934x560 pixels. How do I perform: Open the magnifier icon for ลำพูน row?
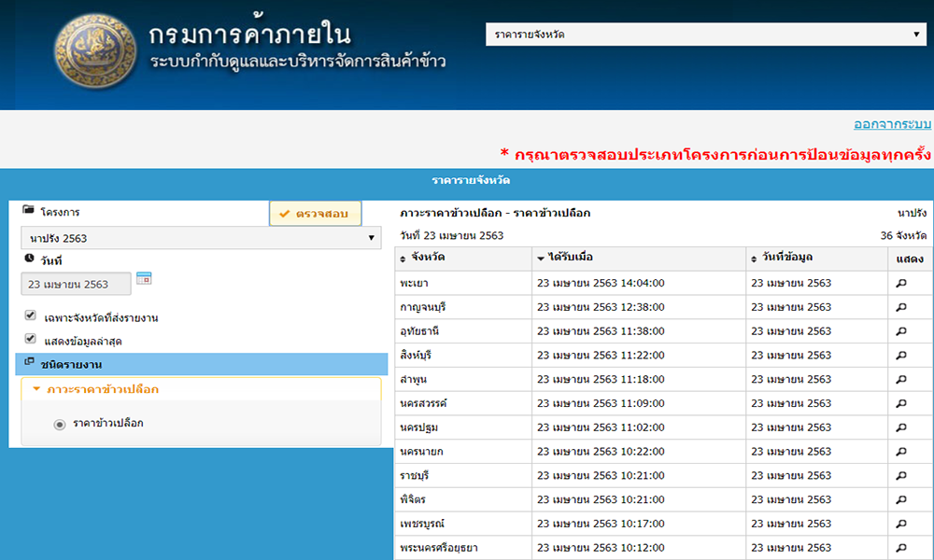coord(901,379)
